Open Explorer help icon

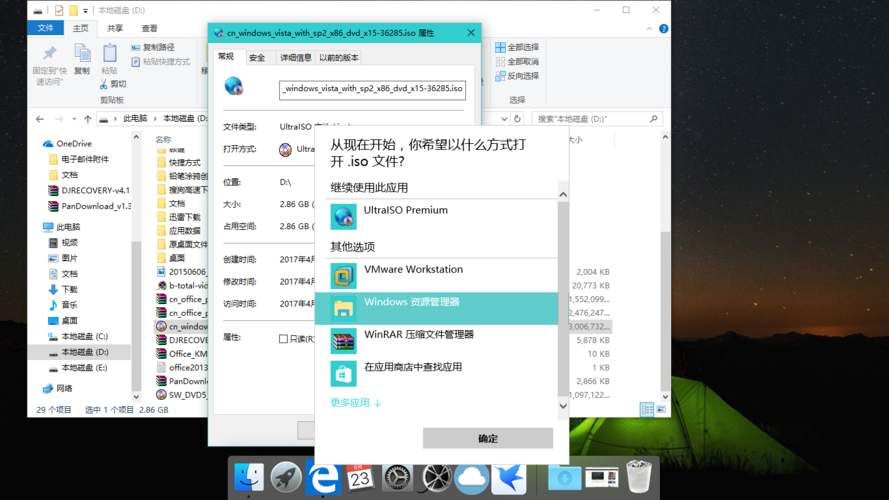[x=663, y=29]
